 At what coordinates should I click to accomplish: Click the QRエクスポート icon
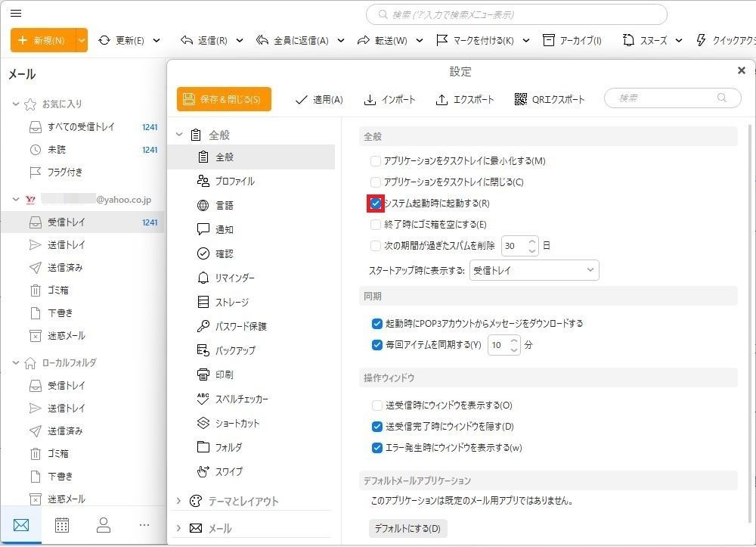pyautogui.click(x=520, y=100)
